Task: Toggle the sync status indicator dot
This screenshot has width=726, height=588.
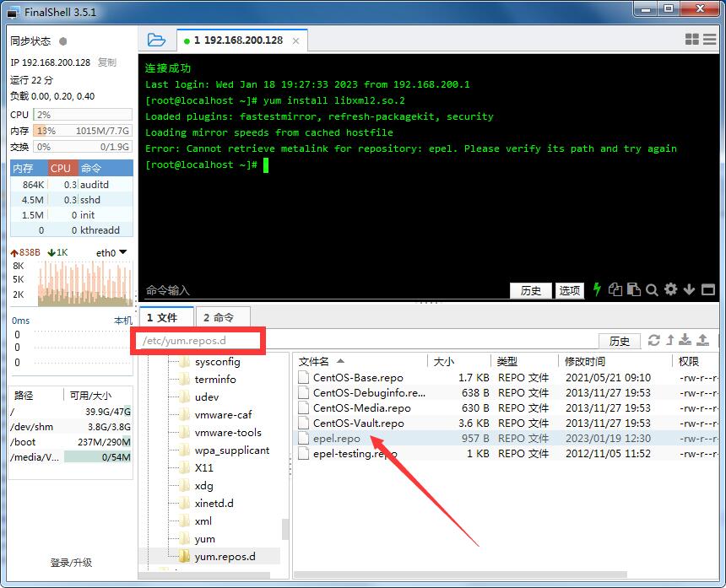Action: 63,41
